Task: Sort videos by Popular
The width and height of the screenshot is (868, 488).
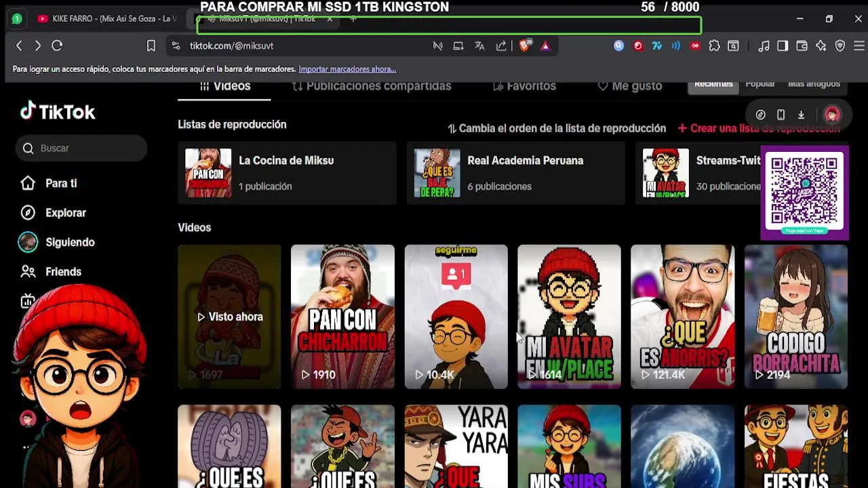Action: coord(760,84)
